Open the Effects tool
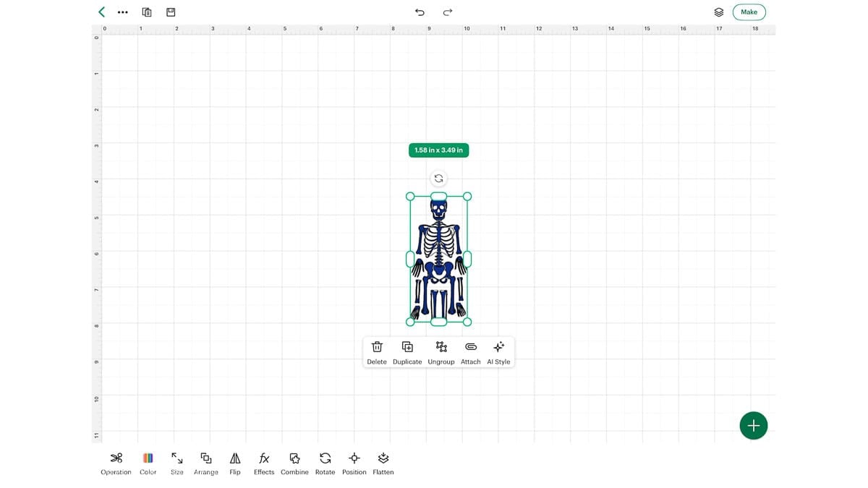The width and height of the screenshot is (868, 488). coord(264,463)
